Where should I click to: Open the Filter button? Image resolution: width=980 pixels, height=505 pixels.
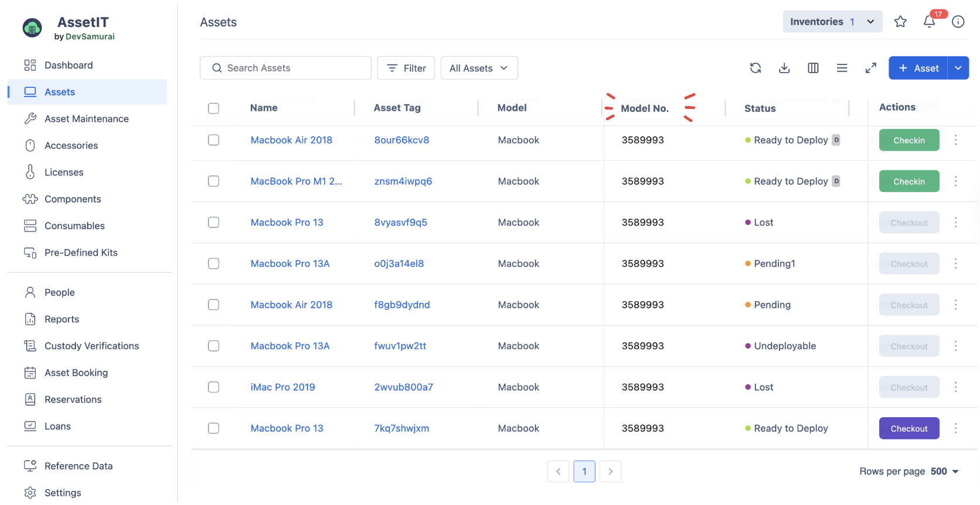[406, 68]
